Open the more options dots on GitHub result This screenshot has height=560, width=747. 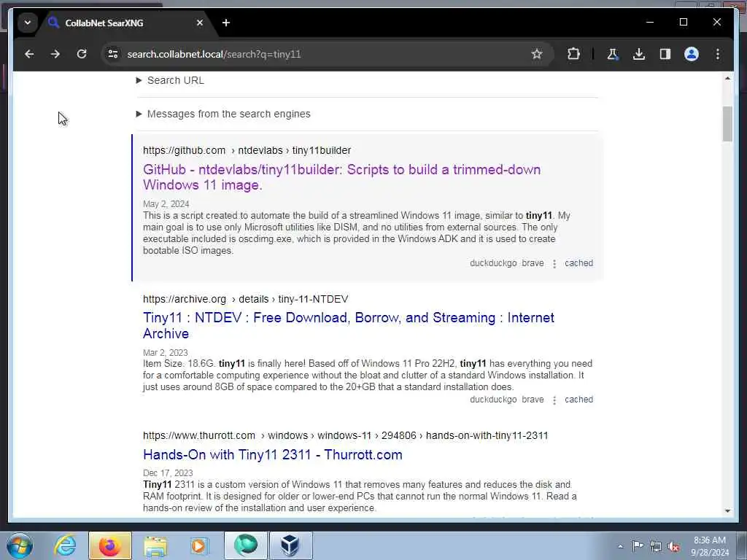point(554,264)
